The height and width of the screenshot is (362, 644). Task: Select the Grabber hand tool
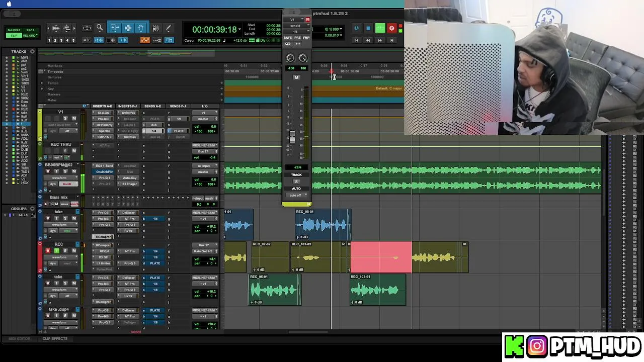click(x=140, y=28)
